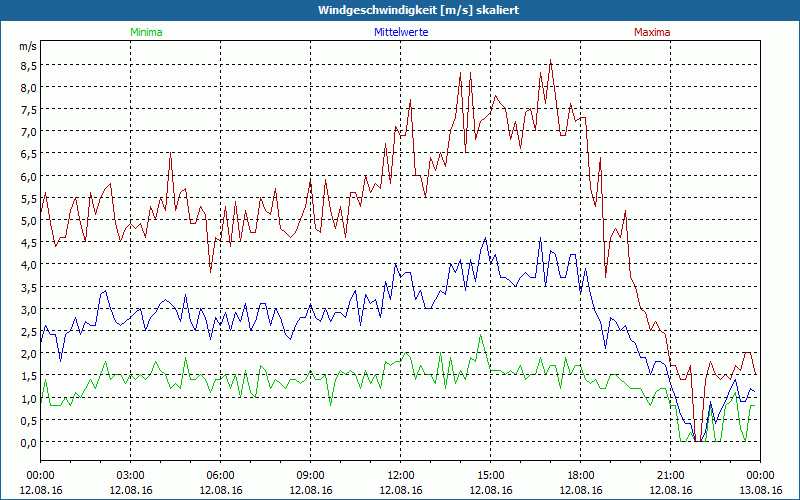This screenshot has height=500, width=800.
Task: Click the 03:00 time axis label
Action: (x=131, y=476)
